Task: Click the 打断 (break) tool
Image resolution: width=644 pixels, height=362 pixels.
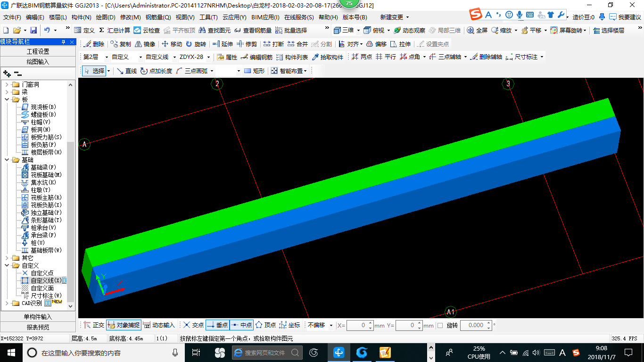Action: (x=273, y=44)
